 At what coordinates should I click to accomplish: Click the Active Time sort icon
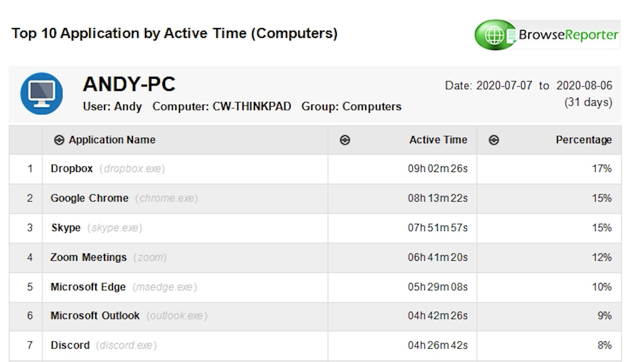345,140
